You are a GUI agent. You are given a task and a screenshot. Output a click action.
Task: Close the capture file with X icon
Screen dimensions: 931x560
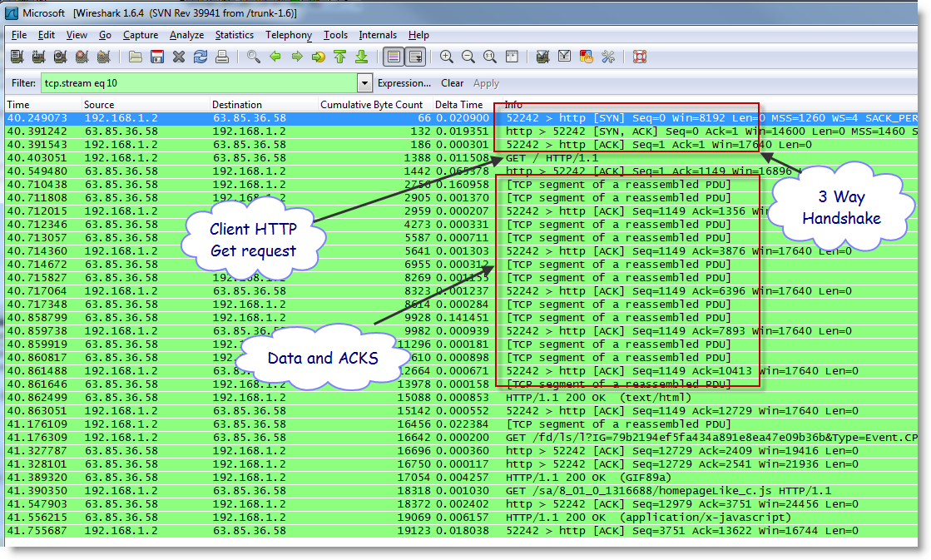[x=179, y=57]
